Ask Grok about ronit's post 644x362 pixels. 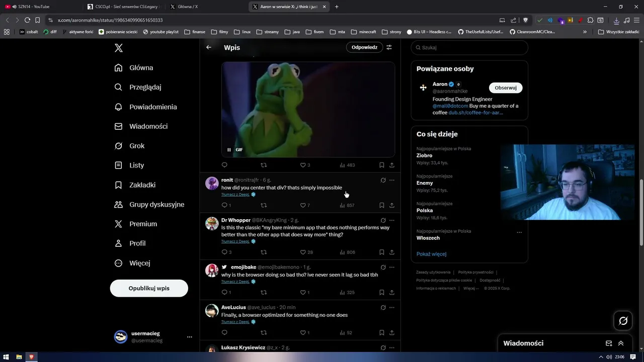(383, 180)
